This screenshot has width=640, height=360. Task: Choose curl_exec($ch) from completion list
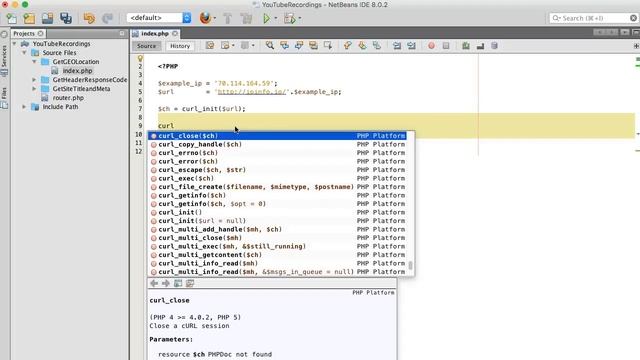(x=278, y=178)
